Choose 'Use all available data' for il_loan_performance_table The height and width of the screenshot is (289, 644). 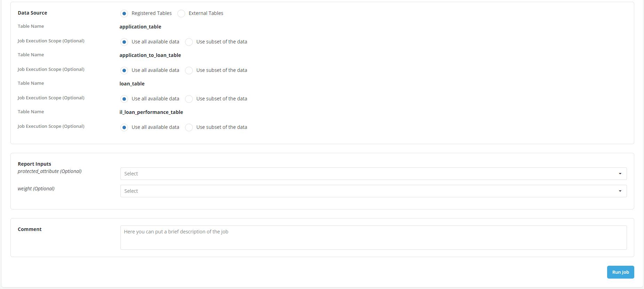pyautogui.click(x=124, y=127)
